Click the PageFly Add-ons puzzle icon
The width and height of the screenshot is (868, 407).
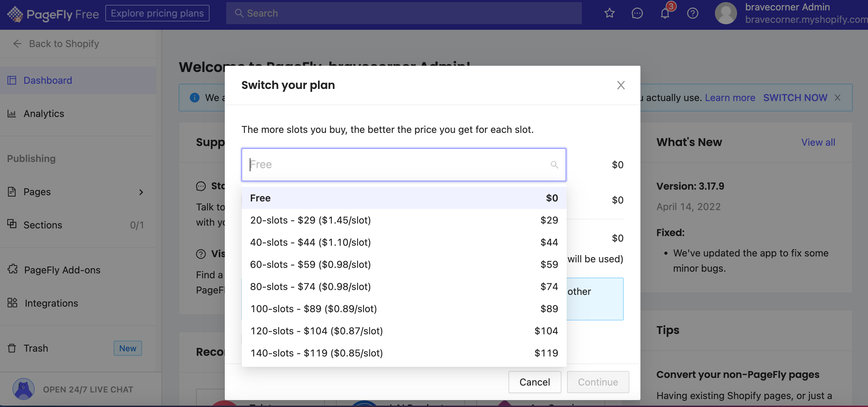pyautogui.click(x=12, y=269)
